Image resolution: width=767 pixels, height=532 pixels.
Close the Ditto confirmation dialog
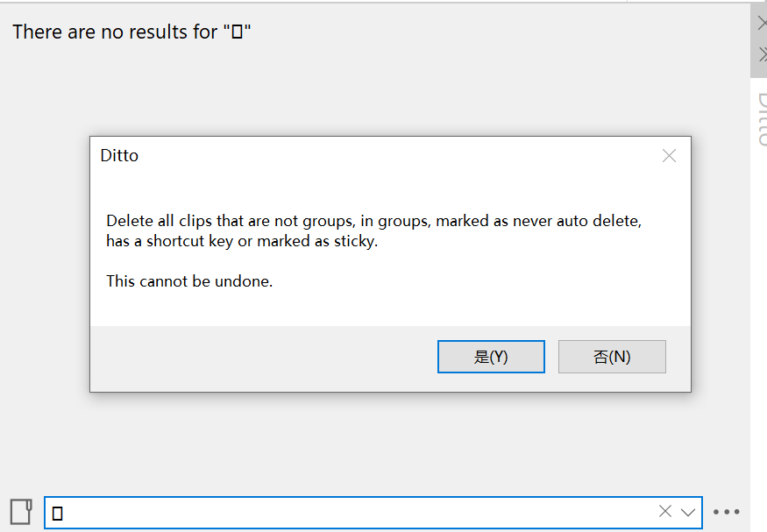[669, 155]
